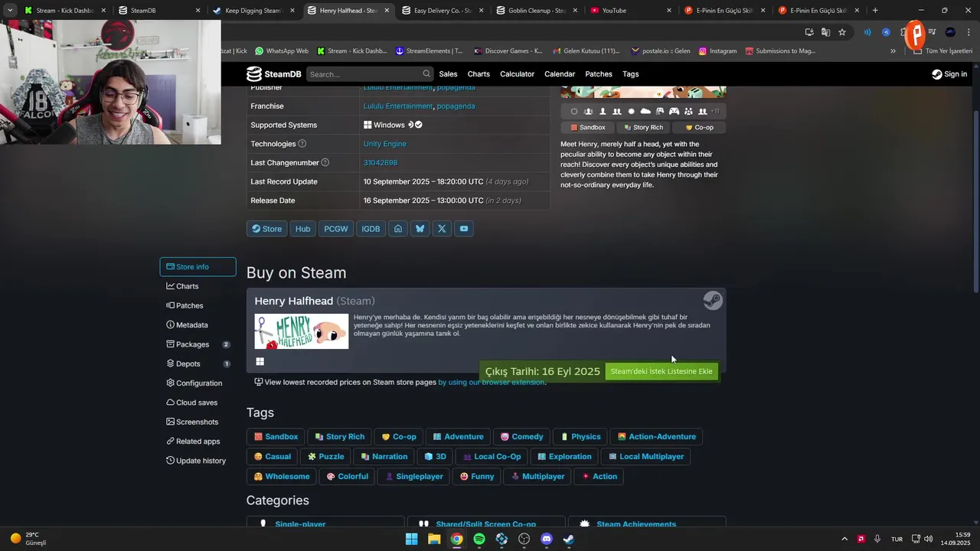Open Discord from the taskbar
Image resolution: width=980 pixels, height=551 pixels.
pos(547,539)
